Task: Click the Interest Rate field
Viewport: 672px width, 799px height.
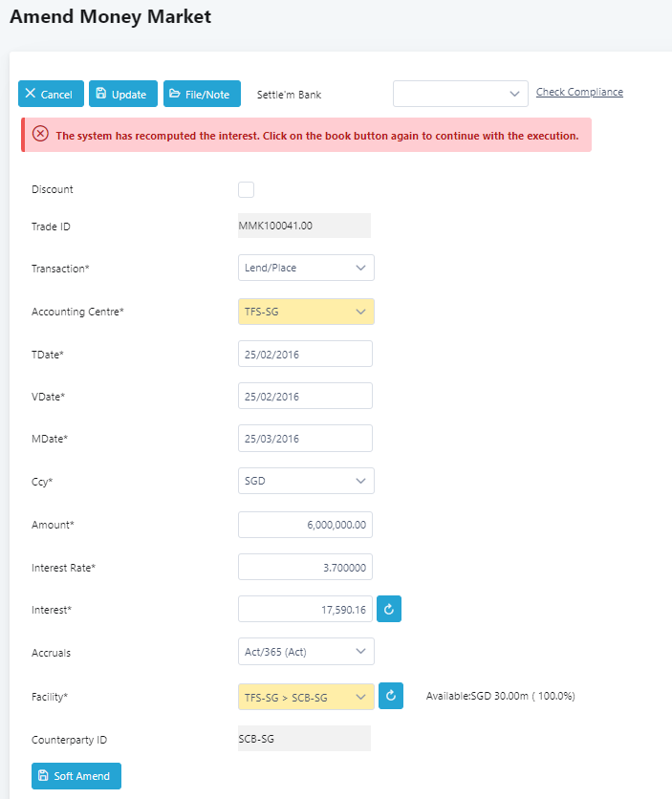Action: point(305,567)
